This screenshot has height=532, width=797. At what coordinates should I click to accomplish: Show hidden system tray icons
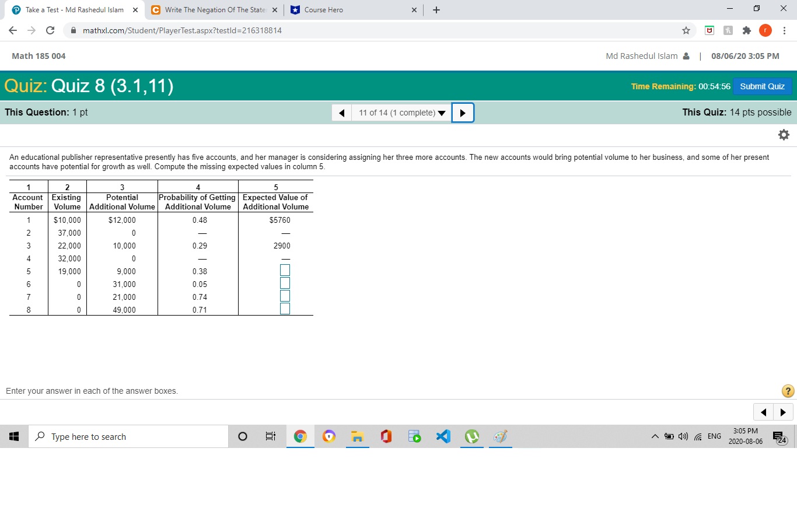655,437
